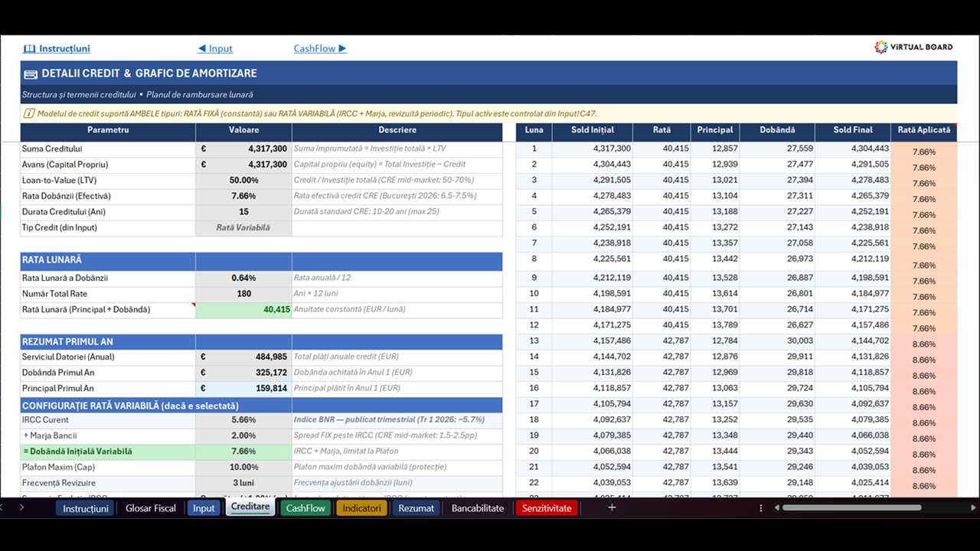
Task: Click the horizontal scrollbar right arrow
Action: pyautogui.click(x=973, y=507)
